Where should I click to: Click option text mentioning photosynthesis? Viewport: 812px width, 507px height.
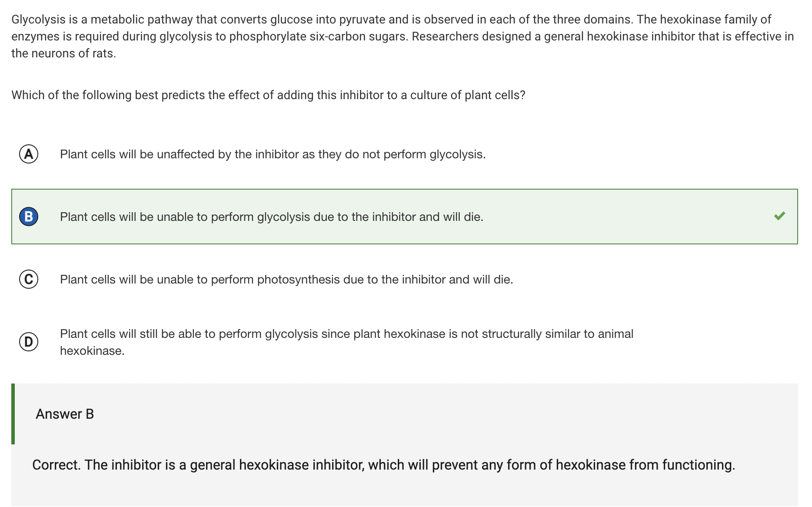coord(286,280)
